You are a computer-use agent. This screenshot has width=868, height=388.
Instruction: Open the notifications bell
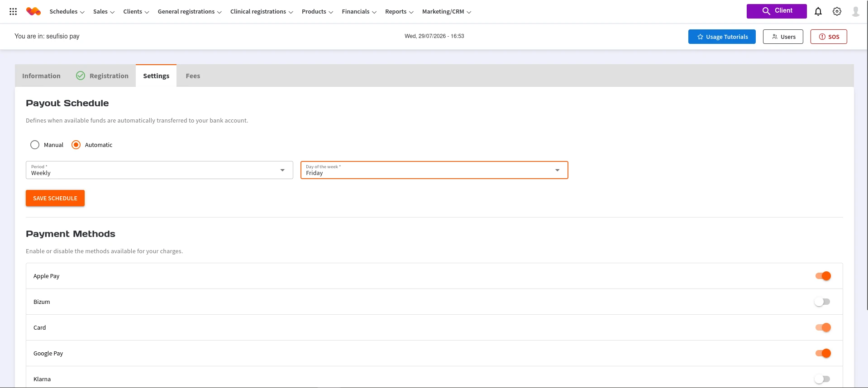click(818, 11)
